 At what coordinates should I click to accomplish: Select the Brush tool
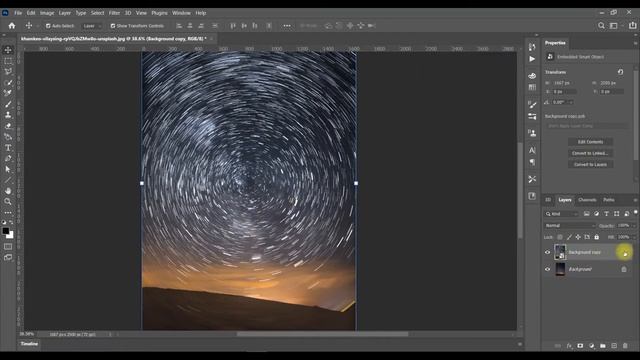click(x=8, y=104)
